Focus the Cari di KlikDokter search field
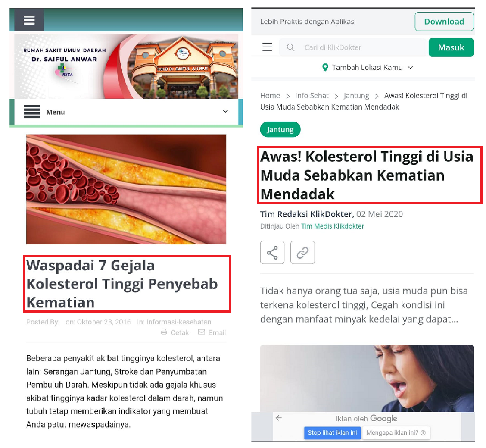The width and height of the screenshot is (486, 448). pyautogui.click(x=354, y=47)
